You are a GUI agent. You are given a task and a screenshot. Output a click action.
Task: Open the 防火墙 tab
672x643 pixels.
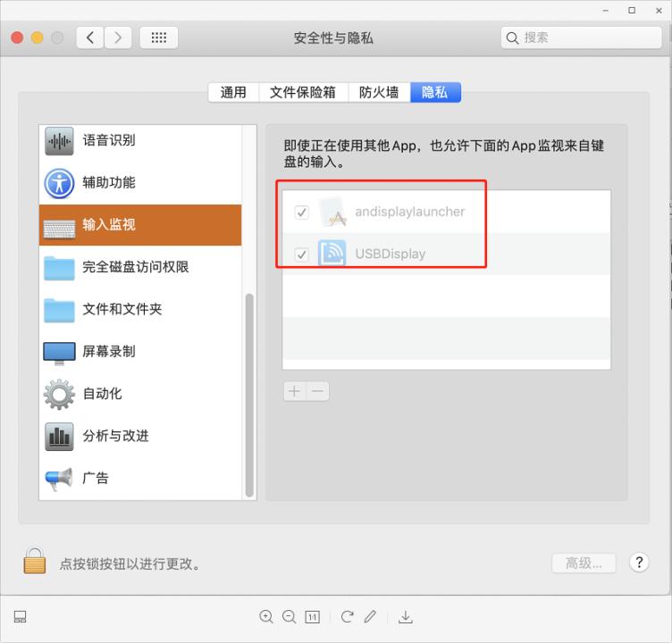click(x=379, y=92)
